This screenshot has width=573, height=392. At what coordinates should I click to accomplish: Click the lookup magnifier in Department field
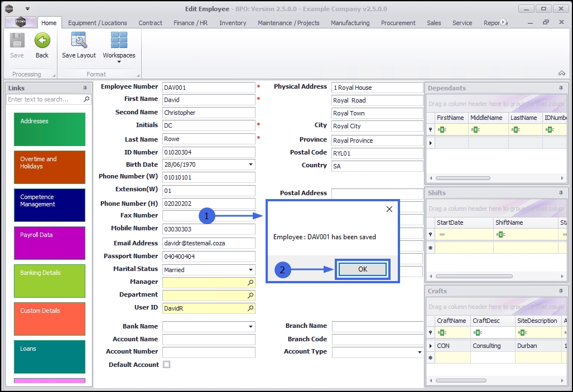click(251, 296)
